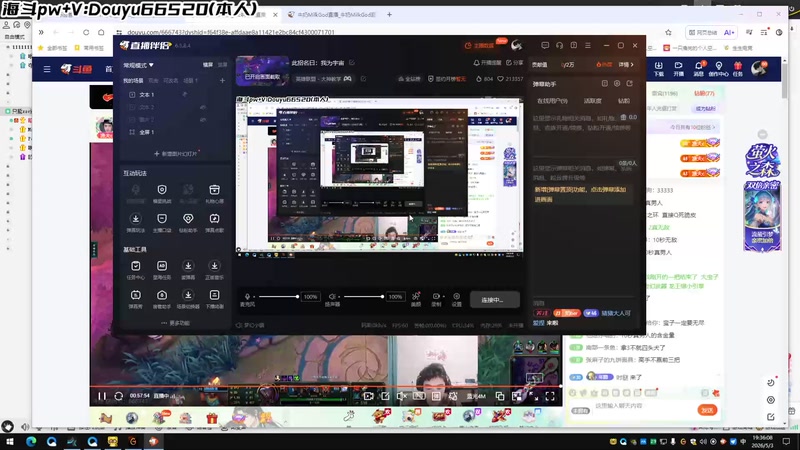Click the microphone volume slider track

pyautogui.click(x=278, y=296)
